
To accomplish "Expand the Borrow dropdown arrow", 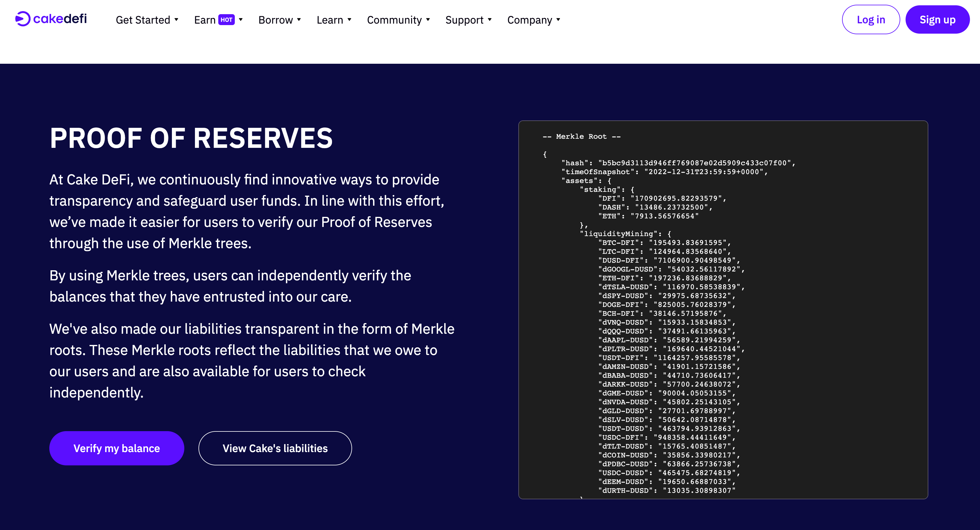I will coord(299,19).
